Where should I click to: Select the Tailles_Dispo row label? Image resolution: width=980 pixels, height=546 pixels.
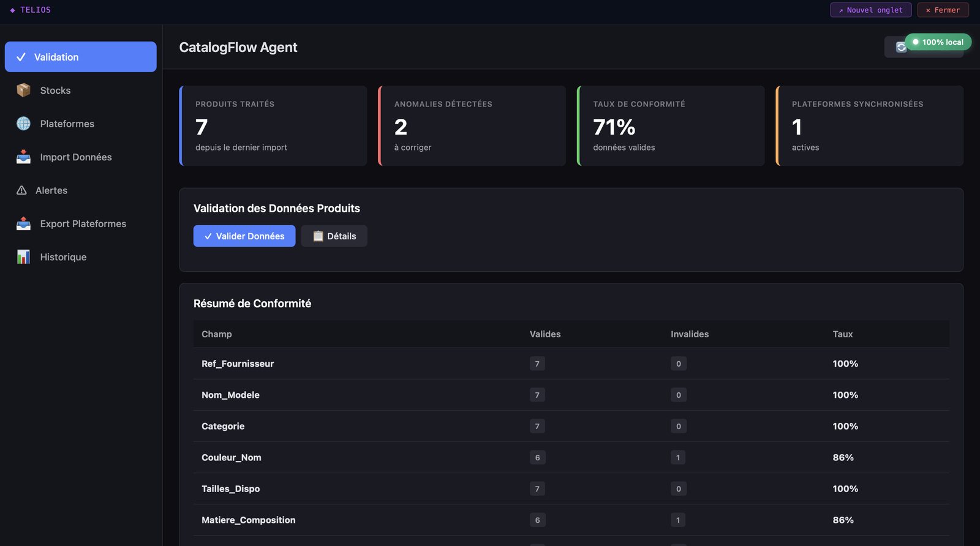point(231,488)
